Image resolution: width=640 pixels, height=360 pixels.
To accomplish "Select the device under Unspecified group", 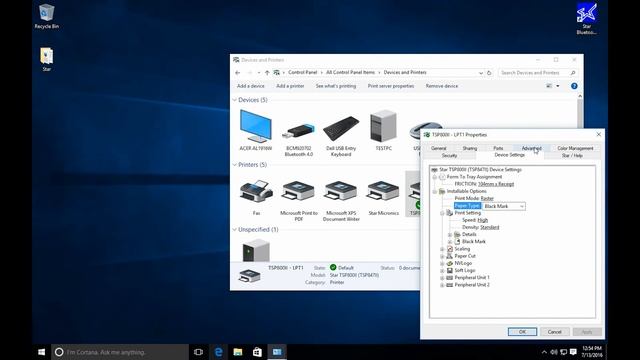I will pyautogui.click(x=256, y=250).
